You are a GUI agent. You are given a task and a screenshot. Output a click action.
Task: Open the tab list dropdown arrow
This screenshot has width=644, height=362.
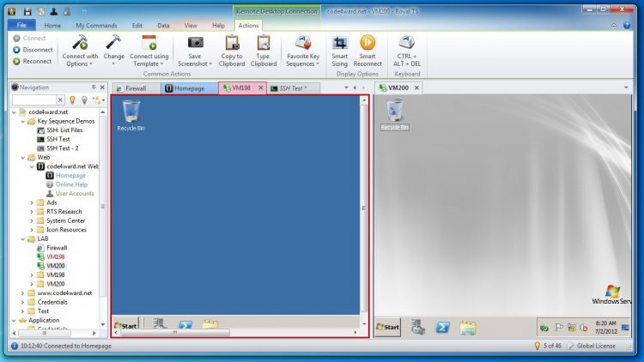(x=346, y=87)
